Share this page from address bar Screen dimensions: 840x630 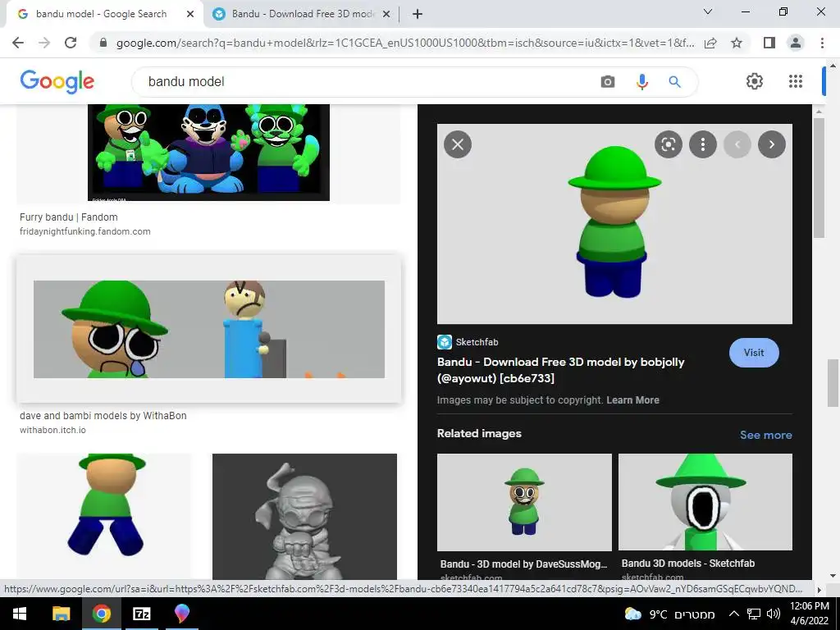click(x=710, y=43)
